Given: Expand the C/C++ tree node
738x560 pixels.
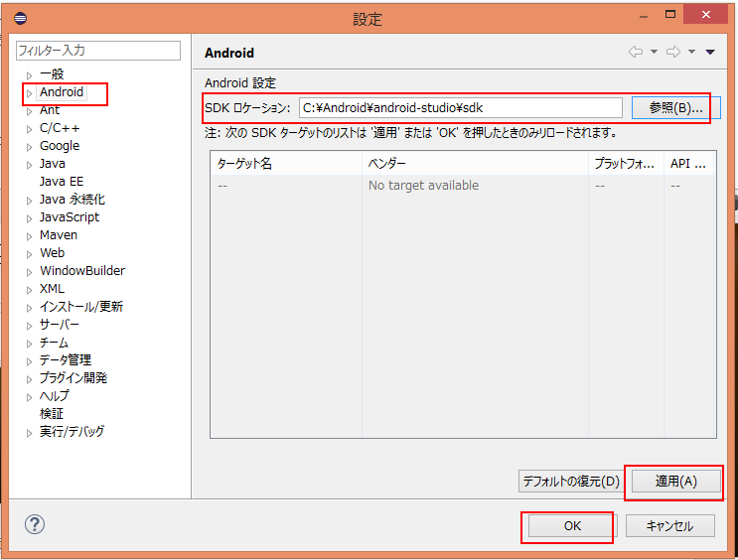Looking at the screenshot, I should (29, 129).
